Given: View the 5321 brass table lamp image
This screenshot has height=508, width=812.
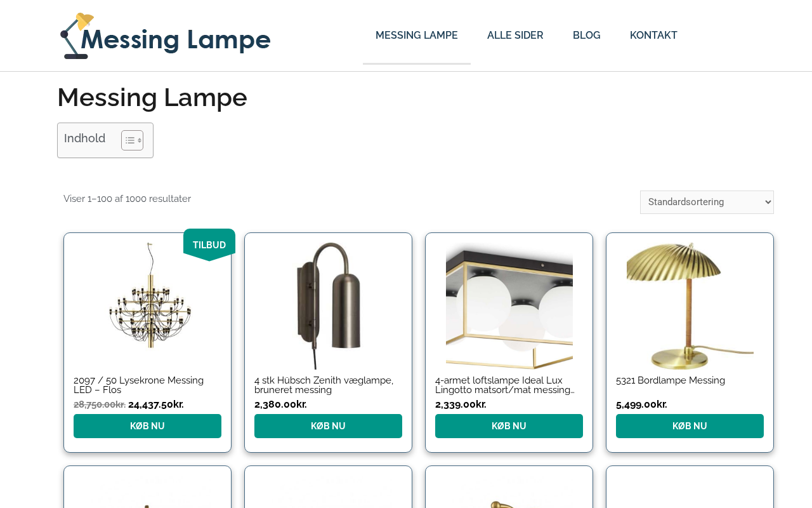Looking at the screenshot, I should click(x=690, y=305).
